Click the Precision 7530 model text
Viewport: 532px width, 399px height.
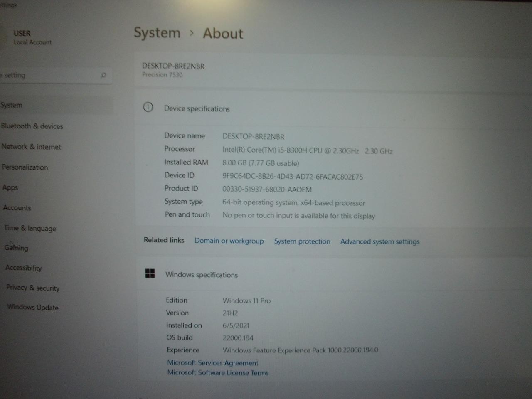163,75
